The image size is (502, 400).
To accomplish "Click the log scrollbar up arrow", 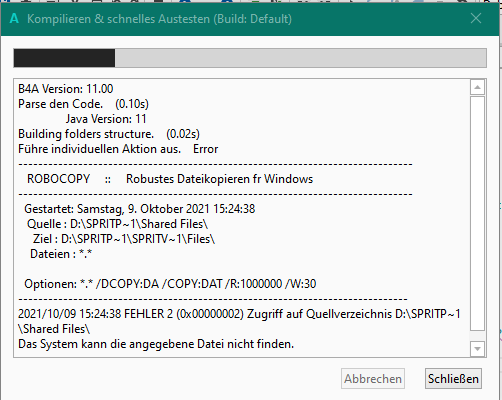I will (x=477, y=87).
